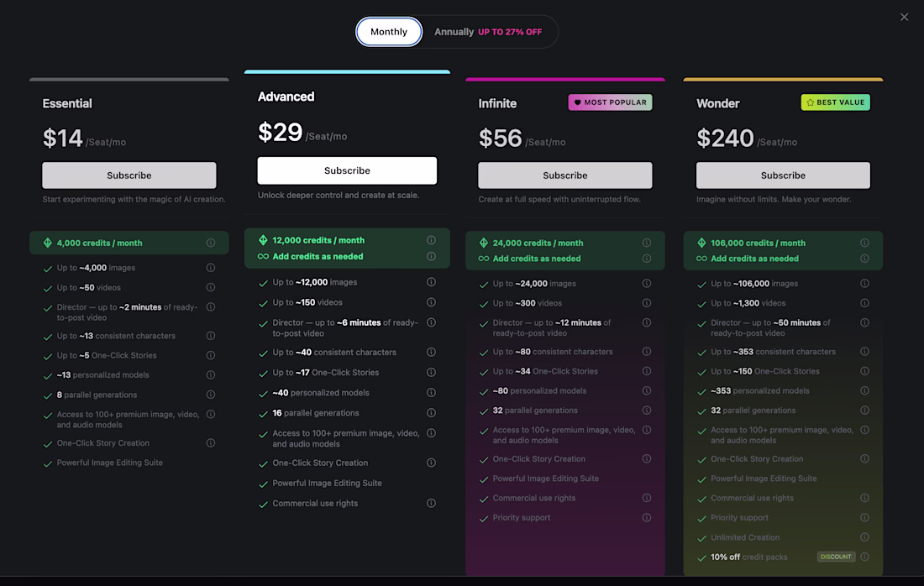Open info for Infinite Add credits as needed
Screen dimensions: 924x586
[647, 259]
